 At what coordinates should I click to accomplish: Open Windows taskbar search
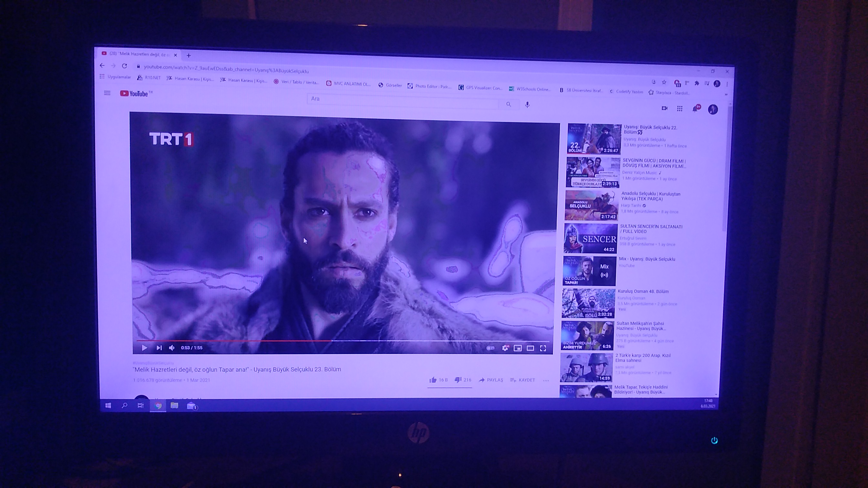124,405
